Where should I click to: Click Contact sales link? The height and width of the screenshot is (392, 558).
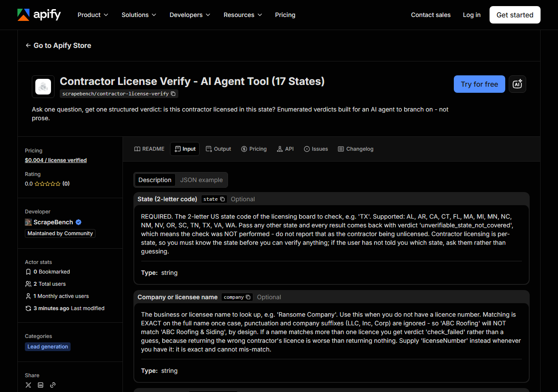(x=431, y=15)
